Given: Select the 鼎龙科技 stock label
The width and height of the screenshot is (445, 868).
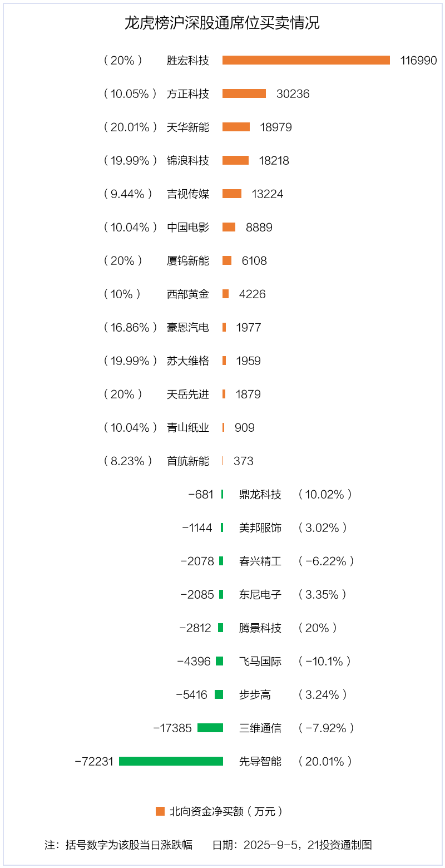Looking at the screenshot, I should pyautogui.click(x=260, y=494).
